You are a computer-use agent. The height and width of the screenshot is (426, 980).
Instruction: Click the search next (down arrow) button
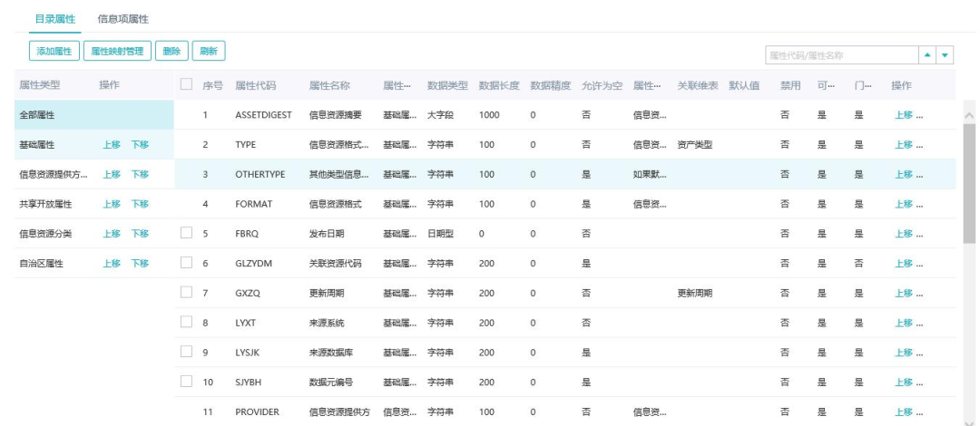coord(946,55)
